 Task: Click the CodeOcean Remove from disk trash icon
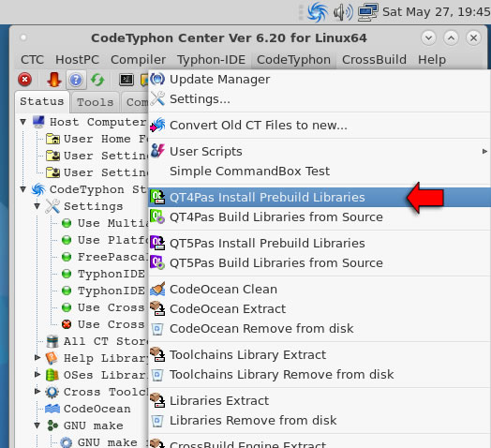coord(157,329)
